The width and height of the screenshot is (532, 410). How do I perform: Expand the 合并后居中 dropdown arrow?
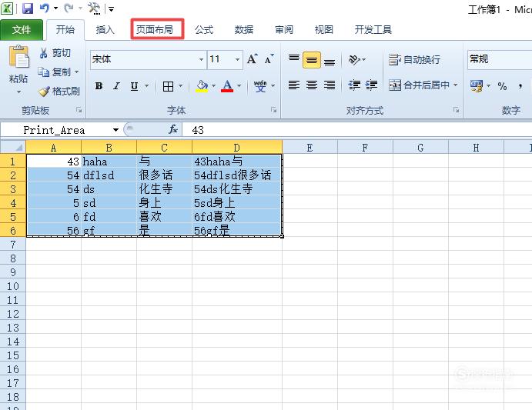[x=455, y=85]
